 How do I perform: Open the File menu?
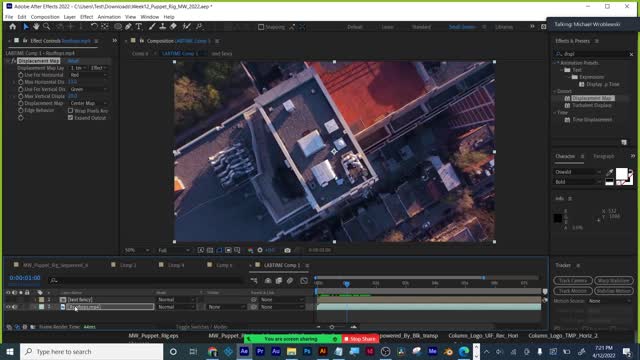click(9, 17)
